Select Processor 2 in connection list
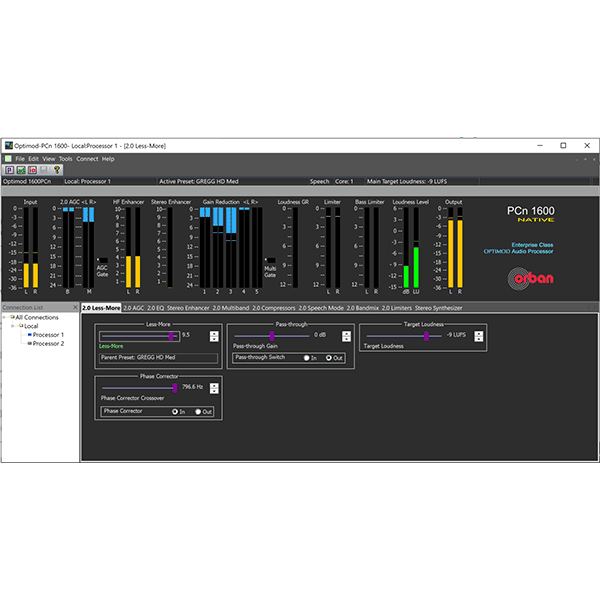Image resolution: width=600 pixels, height=600 pixels. coord(47,343)
